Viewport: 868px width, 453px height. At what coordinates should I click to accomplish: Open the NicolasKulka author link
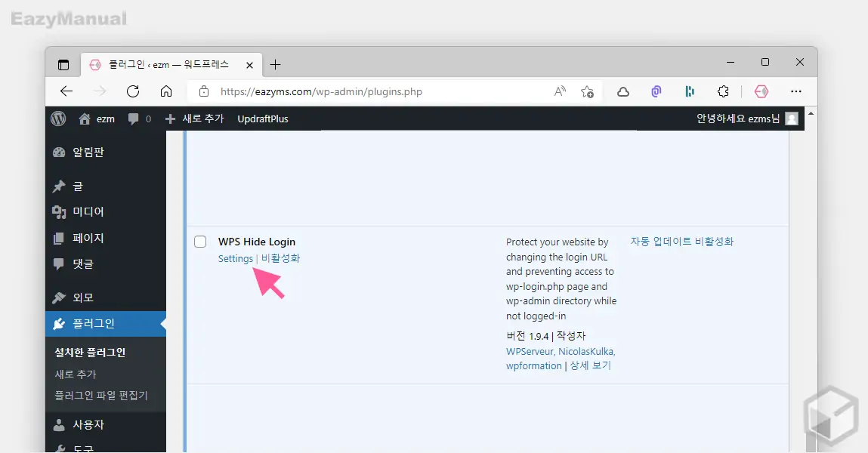[586, 351]
